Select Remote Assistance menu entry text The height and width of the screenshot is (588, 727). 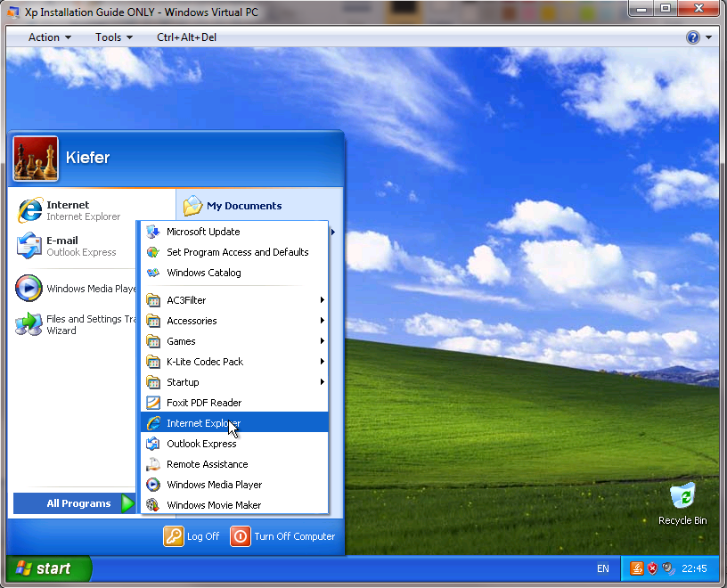(x=208, y=464)
